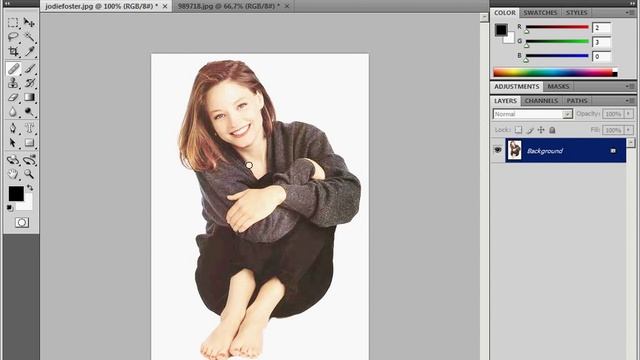Toggle lock image pixels brush icon
The height and width of the screenshot is (360, 640).
pyautogui.click(x=530, y=130)
